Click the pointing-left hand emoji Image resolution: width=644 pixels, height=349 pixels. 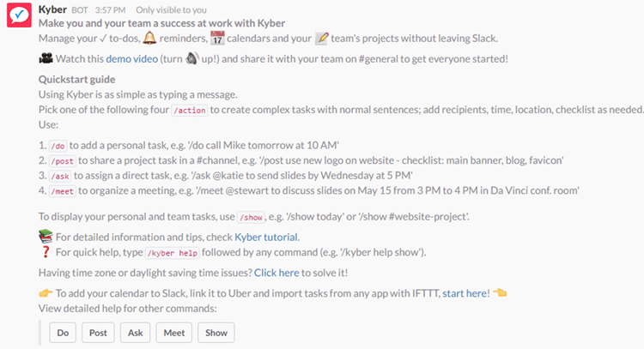click(500, 292)
